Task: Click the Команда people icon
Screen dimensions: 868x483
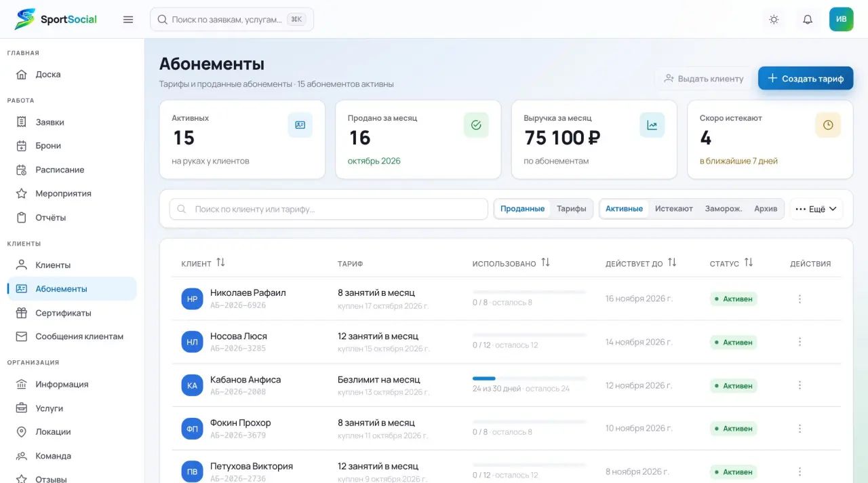Action: point(22,456)
